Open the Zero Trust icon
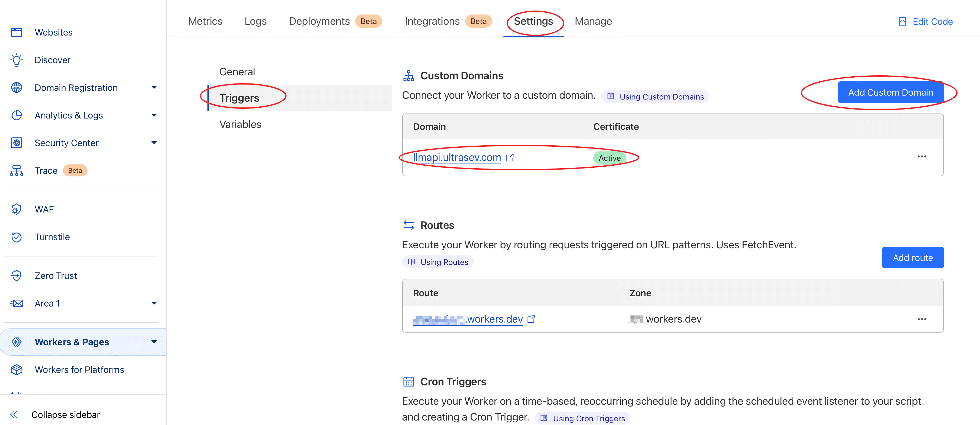 click(x=16, y=276)
